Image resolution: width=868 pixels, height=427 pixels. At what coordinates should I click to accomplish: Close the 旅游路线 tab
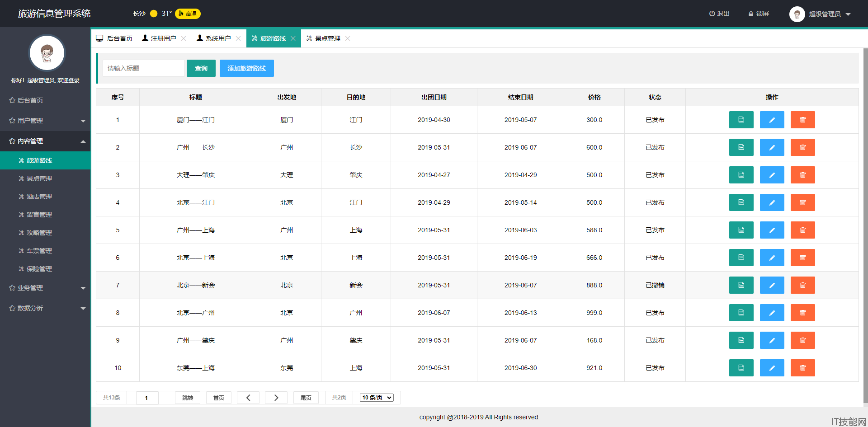point(293,38)
